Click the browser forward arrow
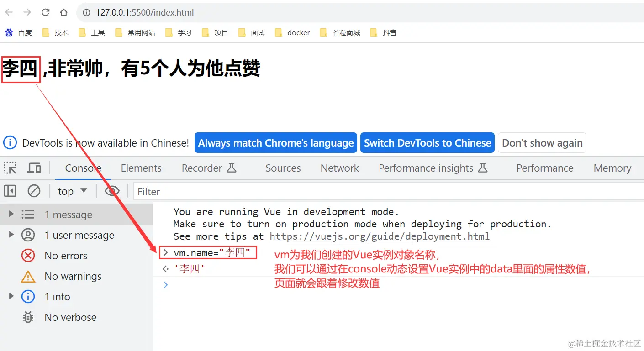 click(x=27, y=12)
